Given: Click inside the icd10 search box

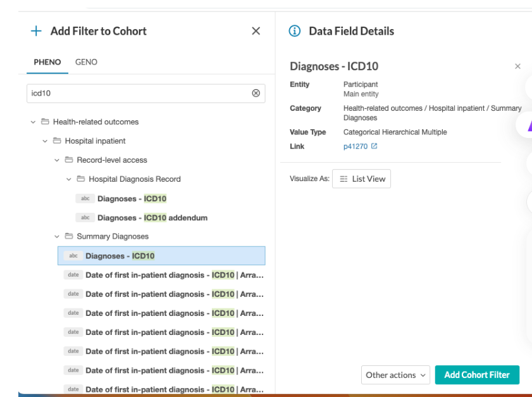Looking at the screenshot, I should click(139, 93).
